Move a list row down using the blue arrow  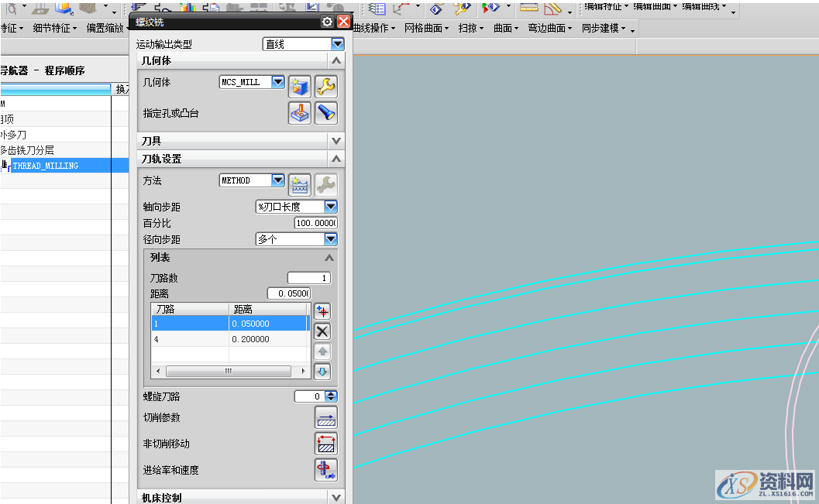pyautogui.click(x=322, y=371)
